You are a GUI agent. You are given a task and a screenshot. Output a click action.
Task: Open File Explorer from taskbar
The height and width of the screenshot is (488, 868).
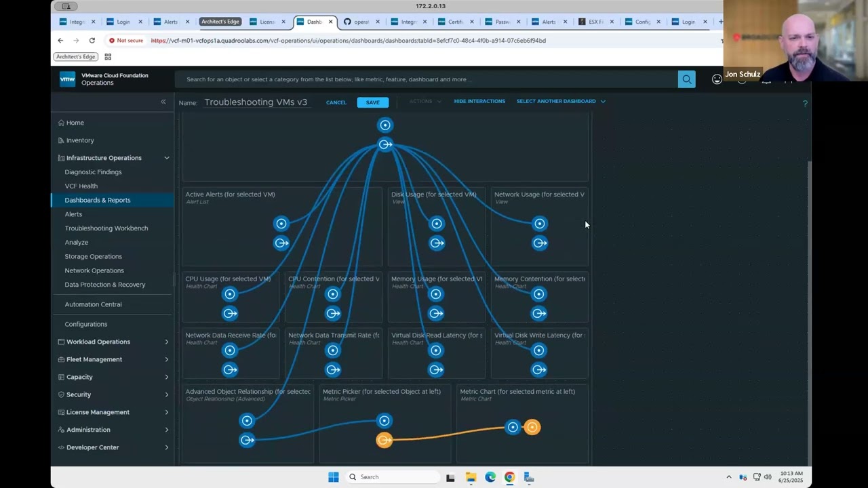471,477
